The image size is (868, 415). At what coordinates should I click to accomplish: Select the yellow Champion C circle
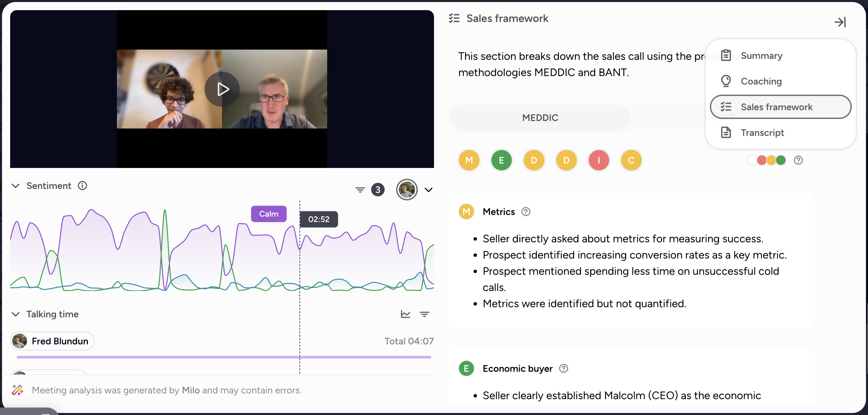pyautogui.click(x=631, y=160)
